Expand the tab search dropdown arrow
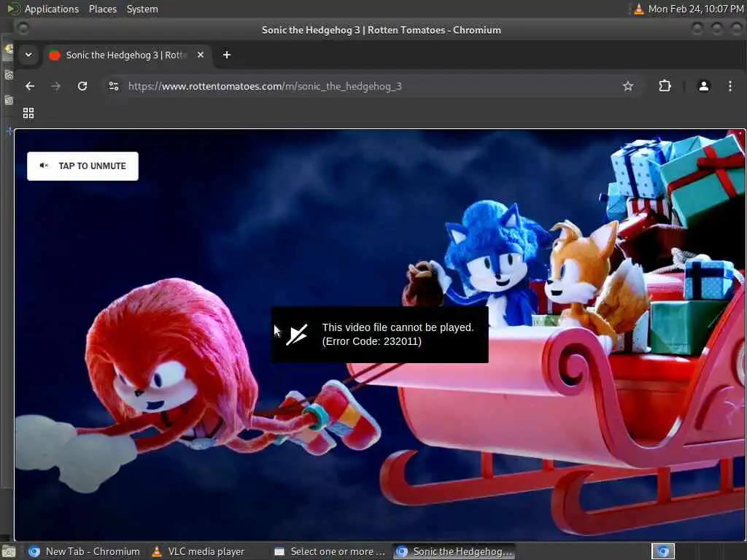 pos(28,55)
